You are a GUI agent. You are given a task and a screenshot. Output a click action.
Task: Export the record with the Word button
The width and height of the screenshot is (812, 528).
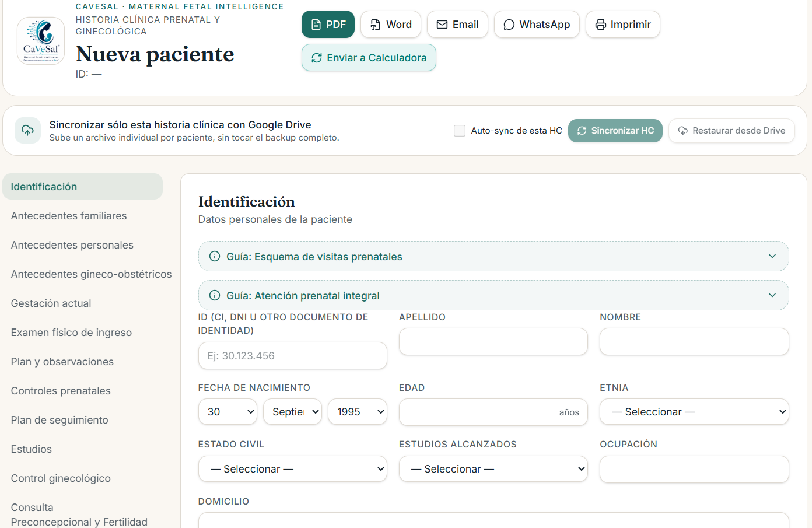coord(391,25)
